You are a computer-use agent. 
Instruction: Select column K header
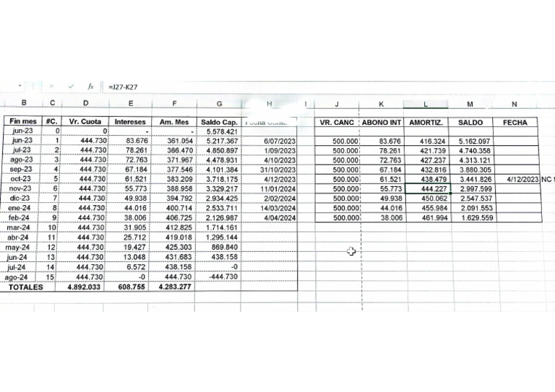tap(381, 104)
